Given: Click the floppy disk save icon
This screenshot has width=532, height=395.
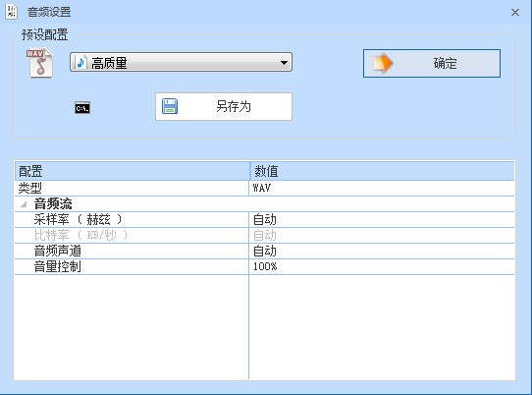Looking at the screenshot, I should 170,106.
